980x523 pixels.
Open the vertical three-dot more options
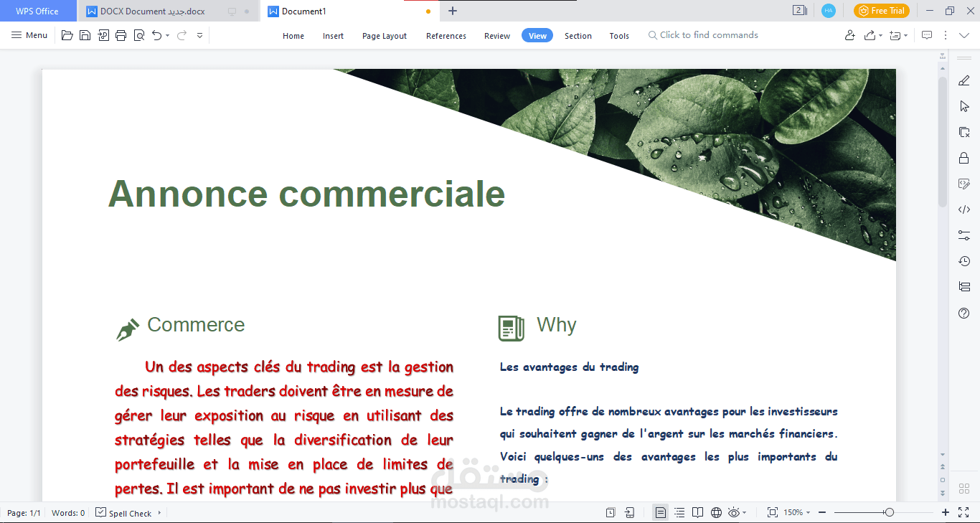946,35
